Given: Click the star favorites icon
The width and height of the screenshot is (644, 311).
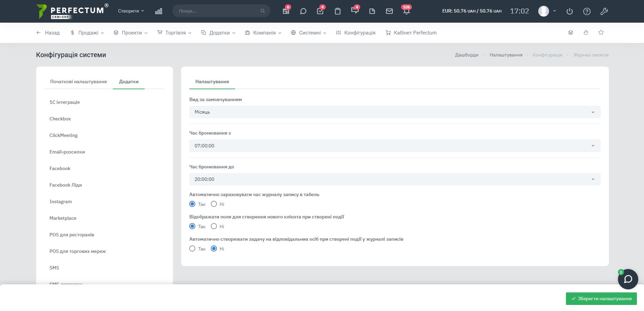Looking at the screenshot, I should 601,32.
